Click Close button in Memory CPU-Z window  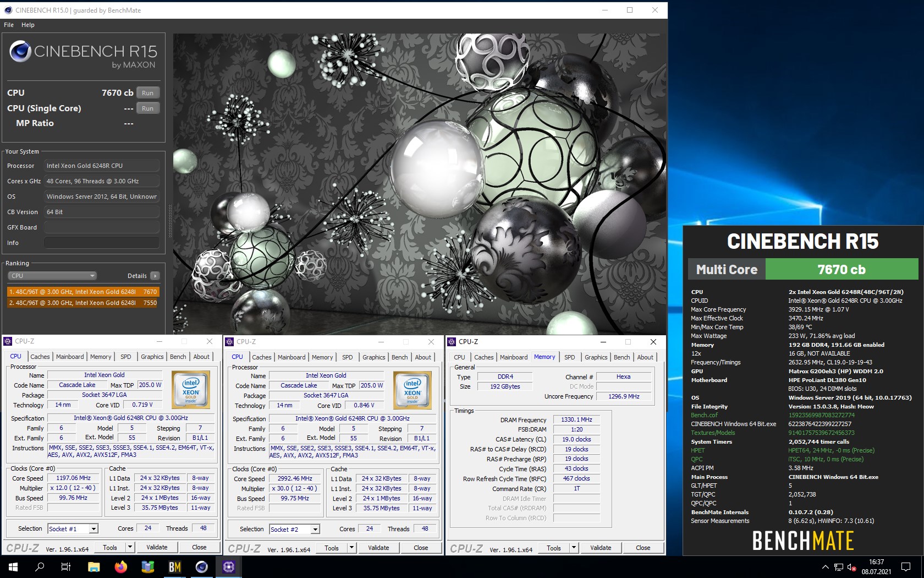tap(643, 548)
